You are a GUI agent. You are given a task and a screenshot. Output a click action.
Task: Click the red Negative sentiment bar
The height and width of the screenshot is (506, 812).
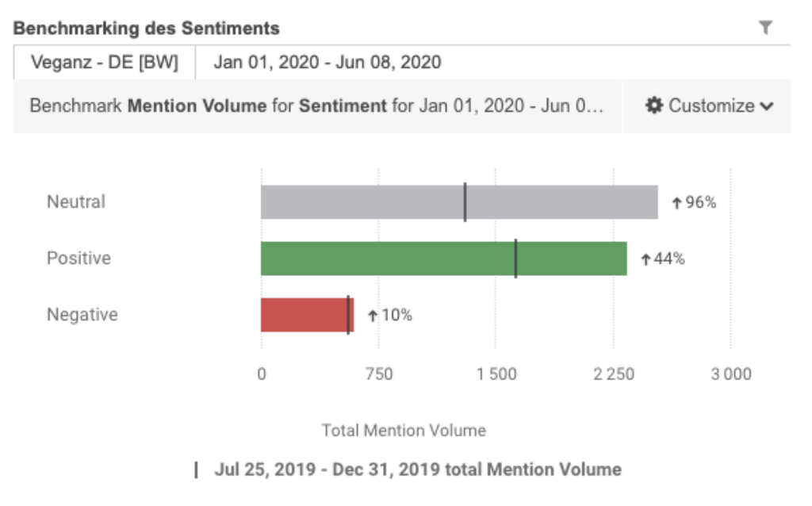tap(303, 315)
